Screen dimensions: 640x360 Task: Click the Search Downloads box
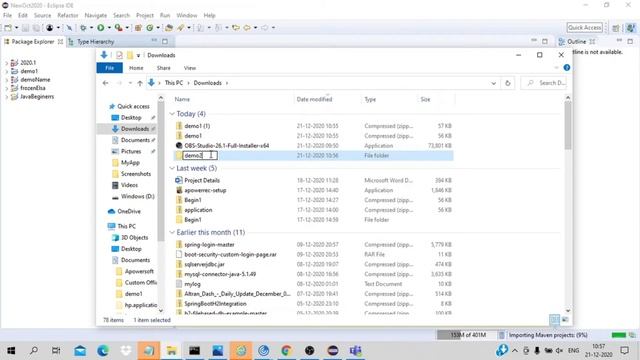(544, 83)
